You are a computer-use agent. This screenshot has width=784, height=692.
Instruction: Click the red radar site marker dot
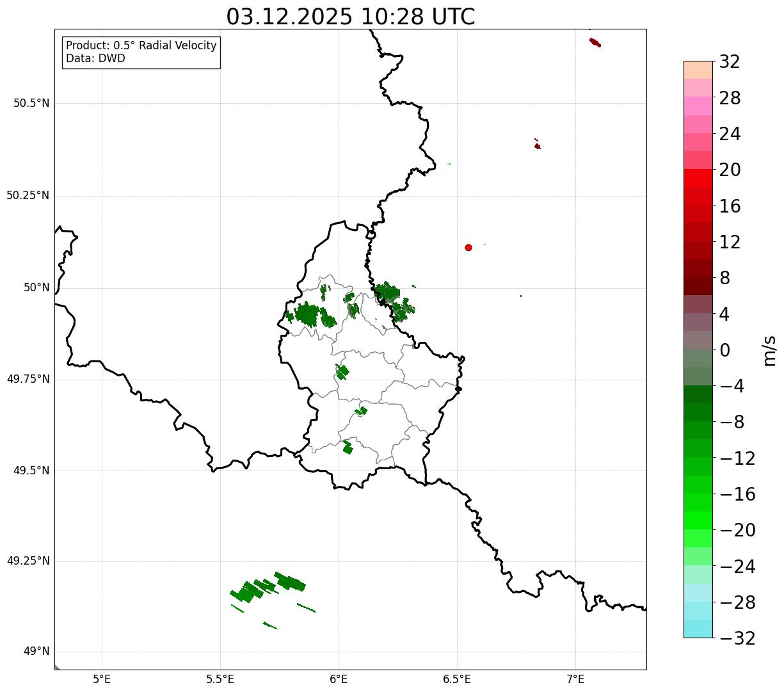coord(468,247)
